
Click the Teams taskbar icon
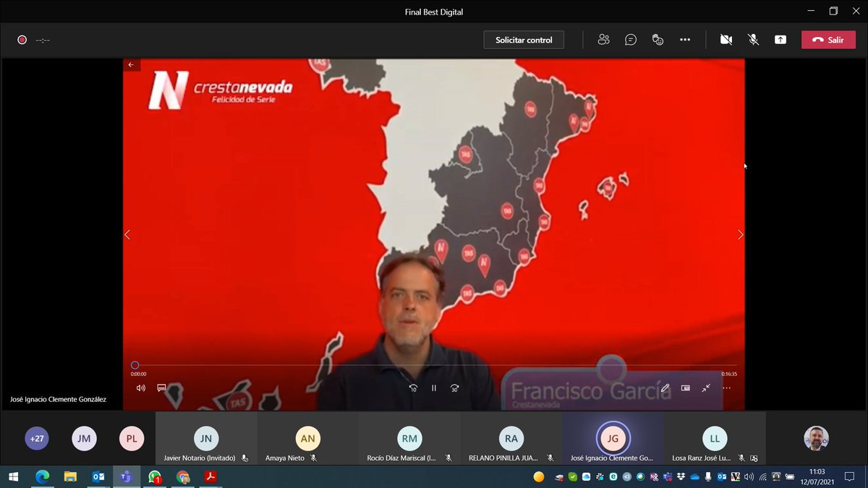pyautogui.click(x=127, y=477)
